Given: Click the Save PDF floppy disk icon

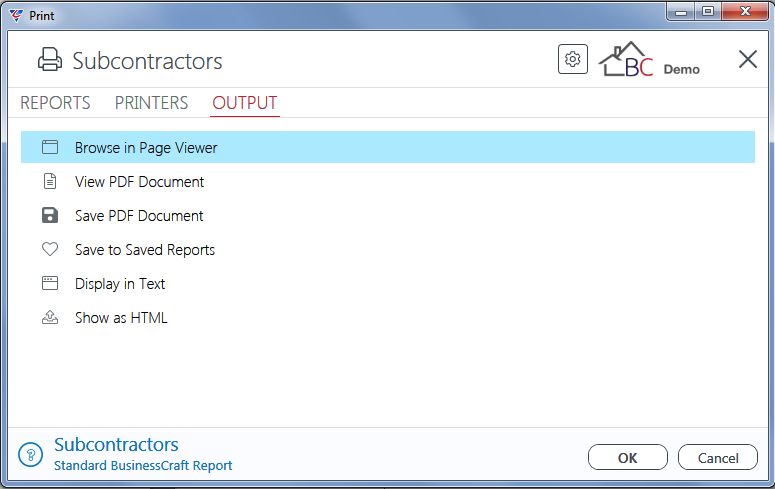Looking at the screenshot, I should point(50,215).
